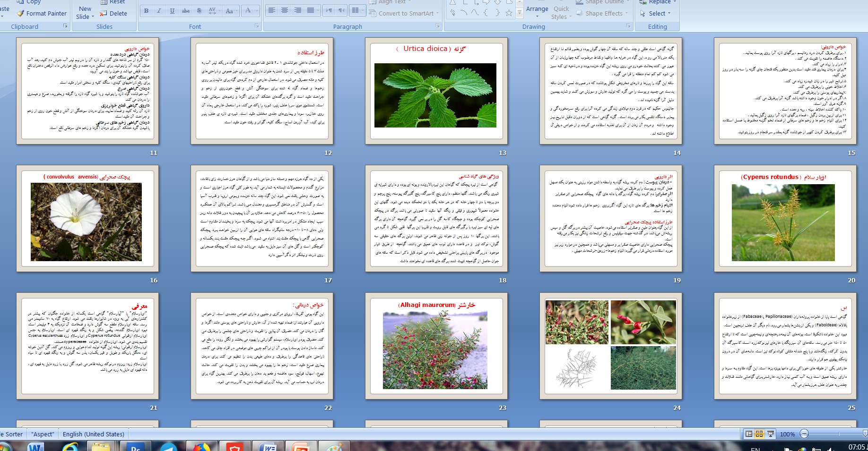
Task: Click the 100% zoom level
Action: pos(787,434)
